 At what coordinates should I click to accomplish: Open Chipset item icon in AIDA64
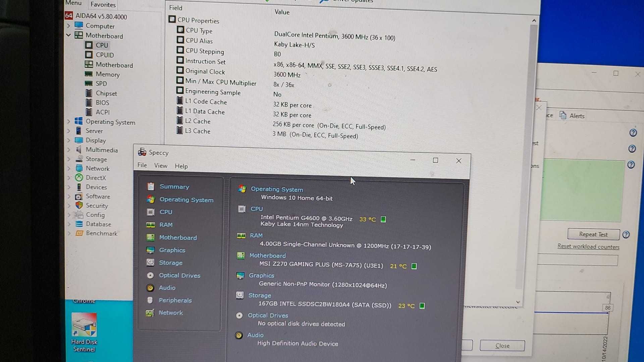tap(89, 93)
